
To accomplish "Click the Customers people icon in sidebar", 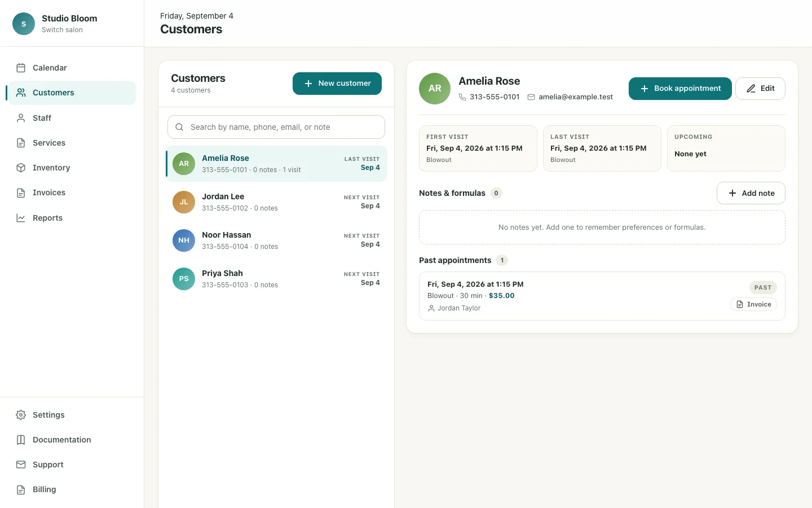I will click(x=21, y=93).
